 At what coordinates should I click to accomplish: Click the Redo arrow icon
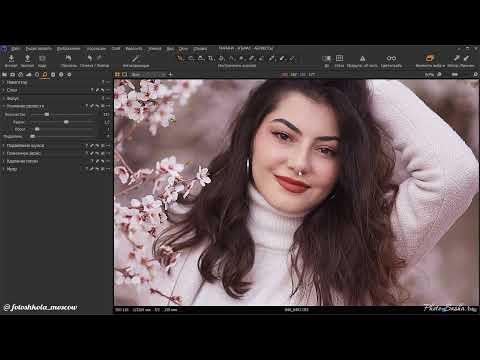coord(99,59)
